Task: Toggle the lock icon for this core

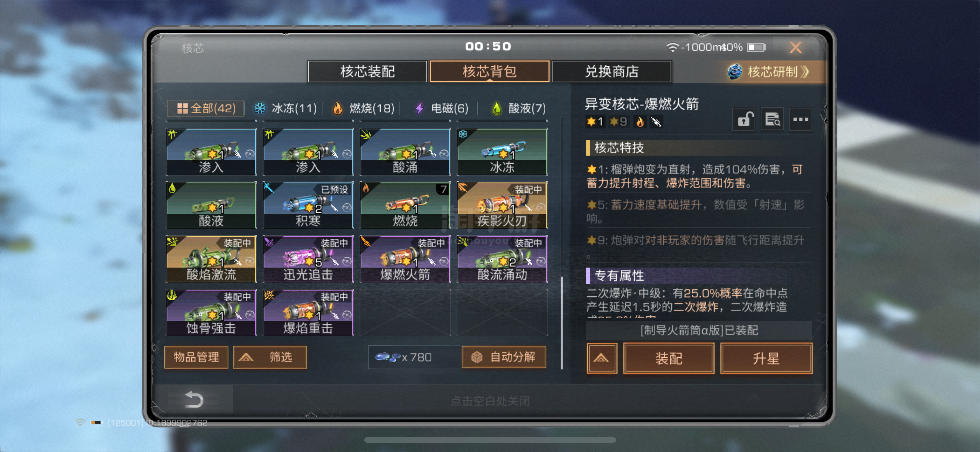Action: click(744, 120)
